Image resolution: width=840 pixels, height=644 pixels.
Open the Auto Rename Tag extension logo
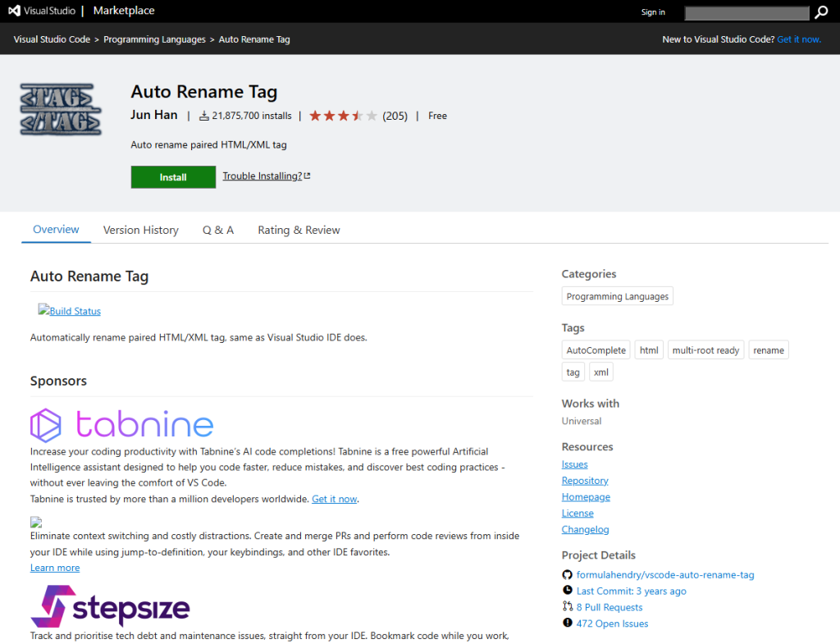point(61,109)
